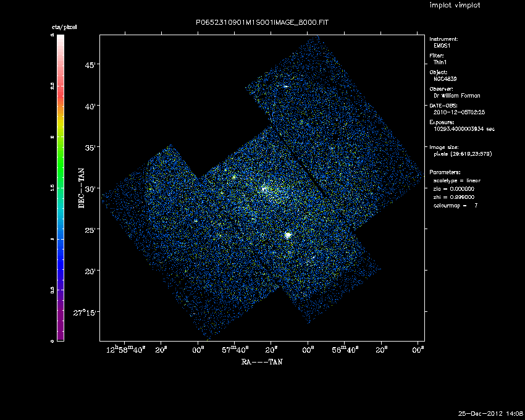Click the 35' declination tick label

(91, 148)
